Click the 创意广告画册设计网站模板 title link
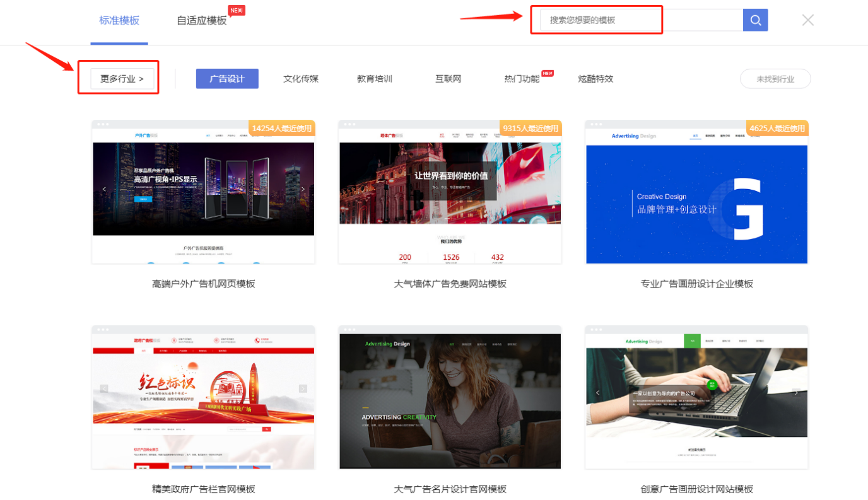The width and height of the screenshot is (868, 500). click(696, 489)
